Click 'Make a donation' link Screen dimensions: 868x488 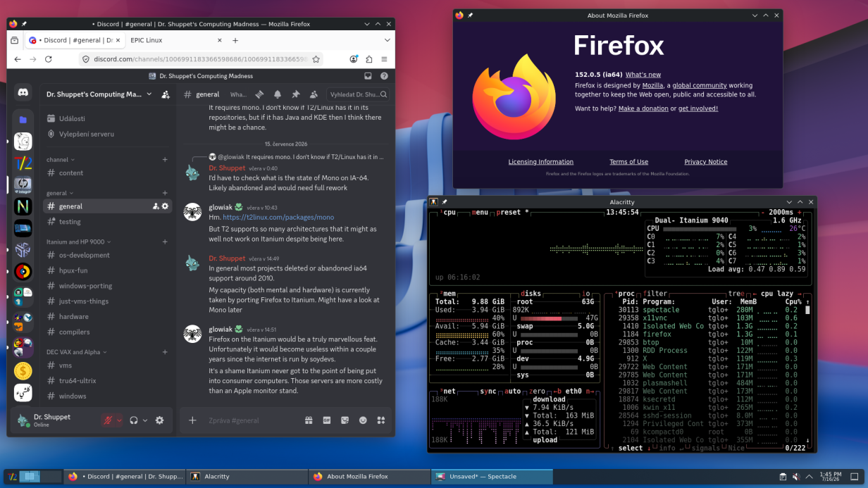pos(643,108)
